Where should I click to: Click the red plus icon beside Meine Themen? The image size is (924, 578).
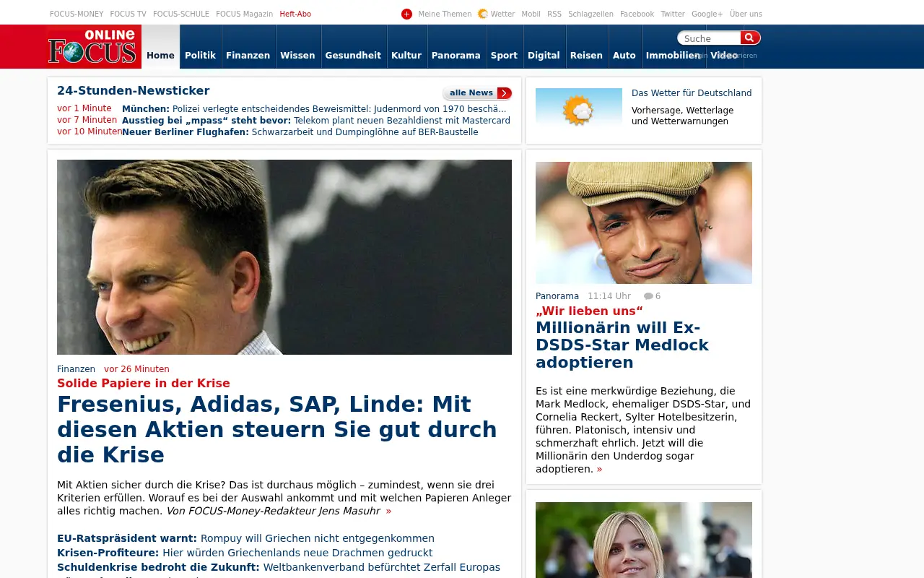pos(406,14)
